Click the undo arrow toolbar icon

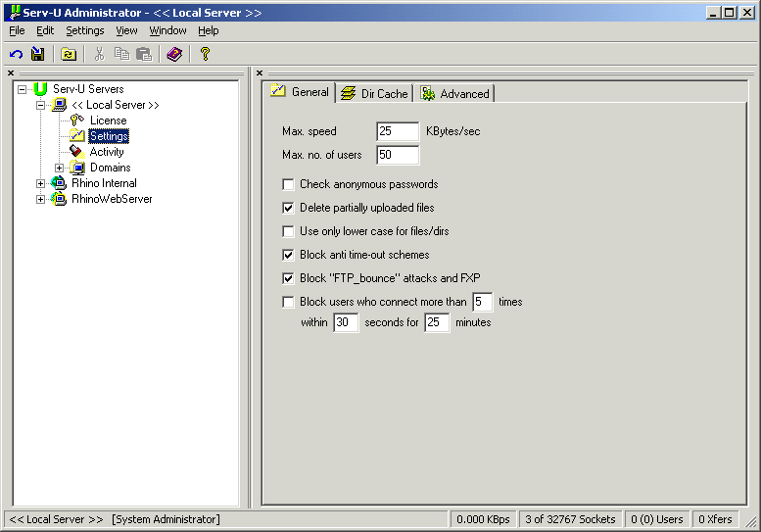[x=16, y=54]
